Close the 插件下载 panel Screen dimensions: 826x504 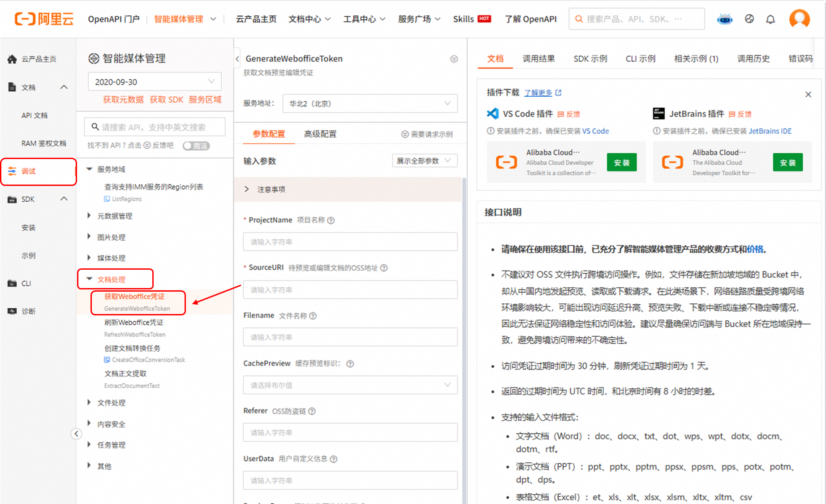click(808, 94)
